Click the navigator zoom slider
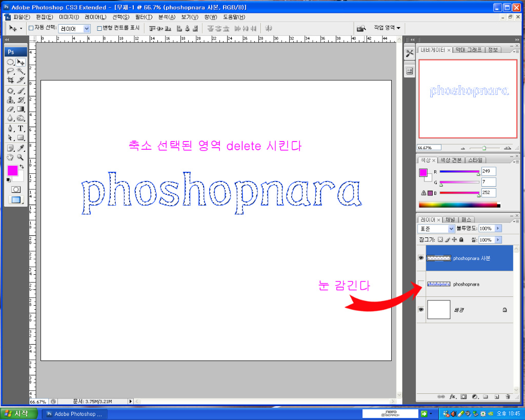 point(484,148)
